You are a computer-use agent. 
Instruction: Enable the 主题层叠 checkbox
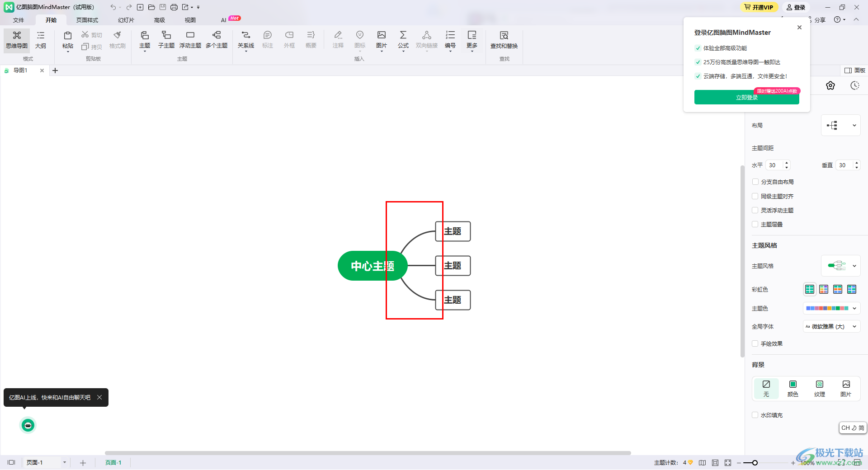point(755,225)
